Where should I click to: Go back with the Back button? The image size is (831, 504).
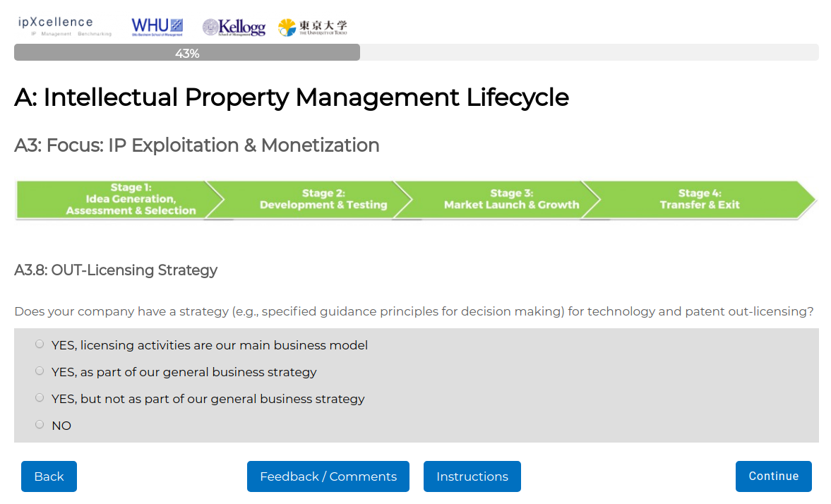(x=49, y=476)
